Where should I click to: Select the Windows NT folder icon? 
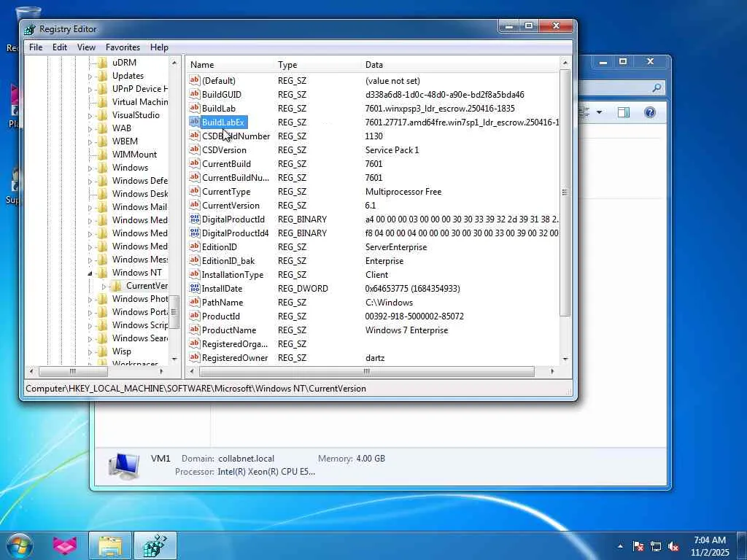click(102, 273)
